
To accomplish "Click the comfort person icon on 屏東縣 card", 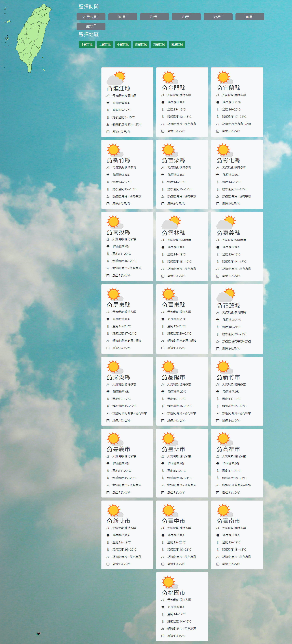I will (108, 341).
